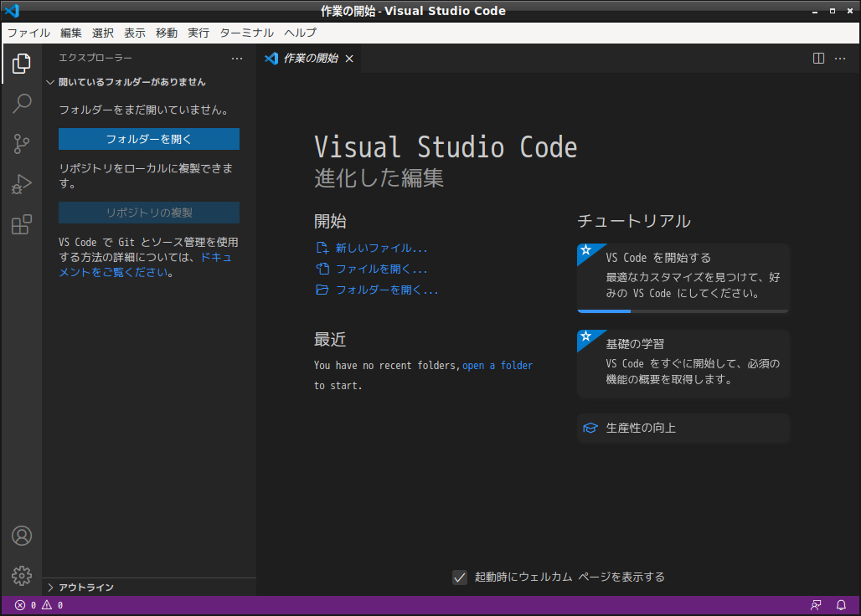861x616 pixels.
Task: Open Explorer views and more actions ellipsis
Action: [237, 58]
